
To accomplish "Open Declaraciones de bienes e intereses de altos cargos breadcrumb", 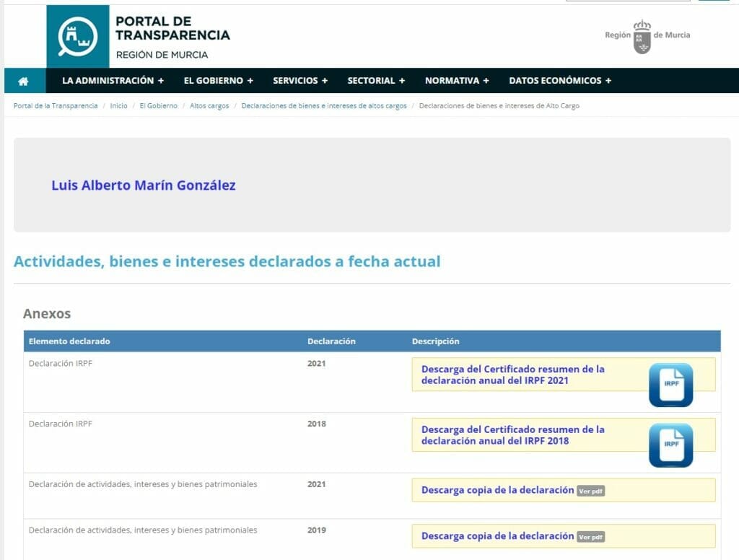I will (324, 106).
